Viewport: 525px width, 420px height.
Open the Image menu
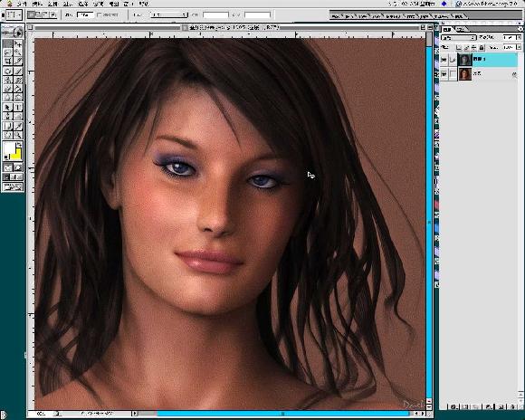(52, 4)
